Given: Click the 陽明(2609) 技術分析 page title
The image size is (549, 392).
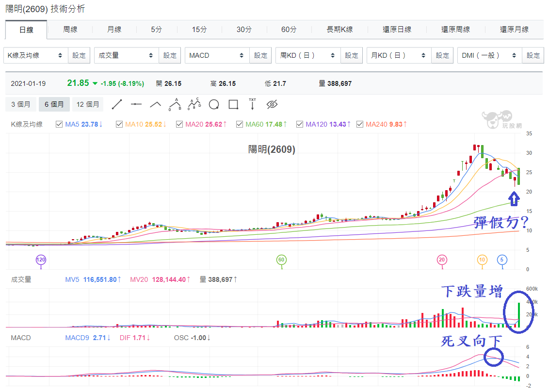Looking at the screenshot, I should click(x=45, y=9).
